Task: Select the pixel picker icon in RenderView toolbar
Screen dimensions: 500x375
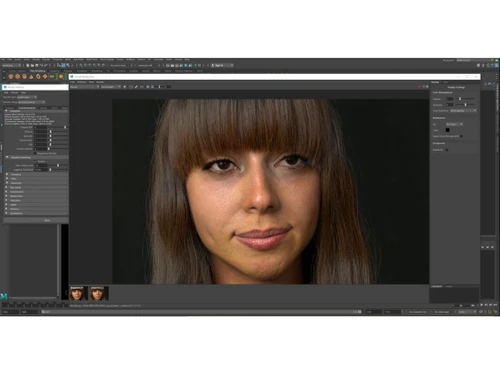Action: (x=136, y=87)
